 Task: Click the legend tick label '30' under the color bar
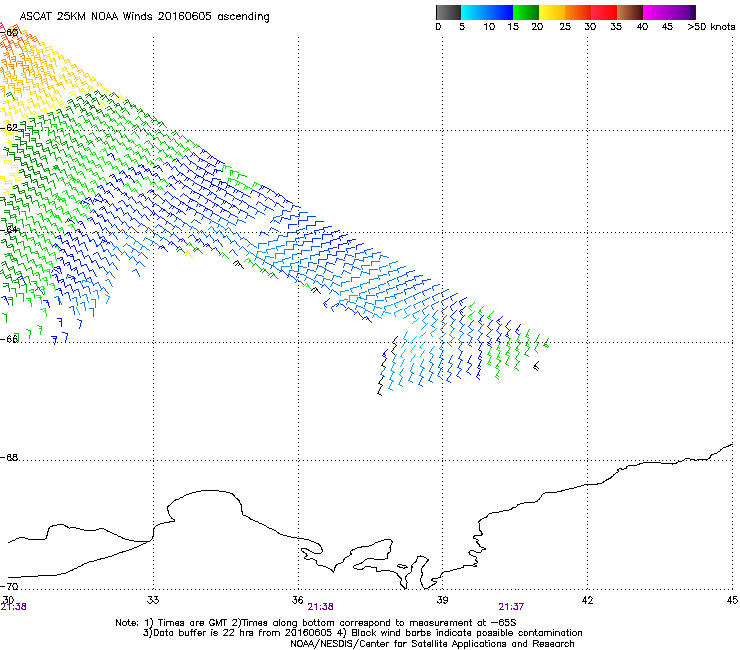pos(590,27)
